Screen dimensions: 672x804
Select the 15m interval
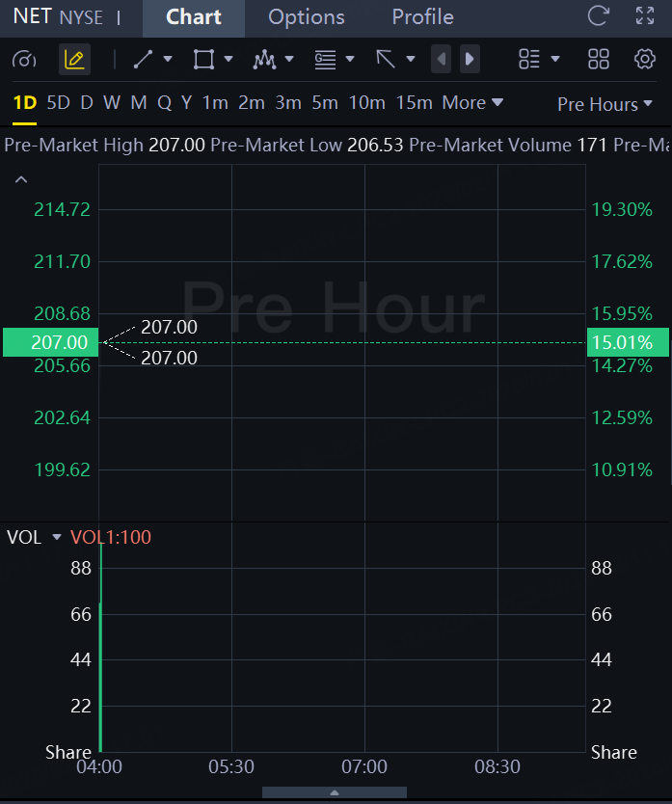point(414,103)
